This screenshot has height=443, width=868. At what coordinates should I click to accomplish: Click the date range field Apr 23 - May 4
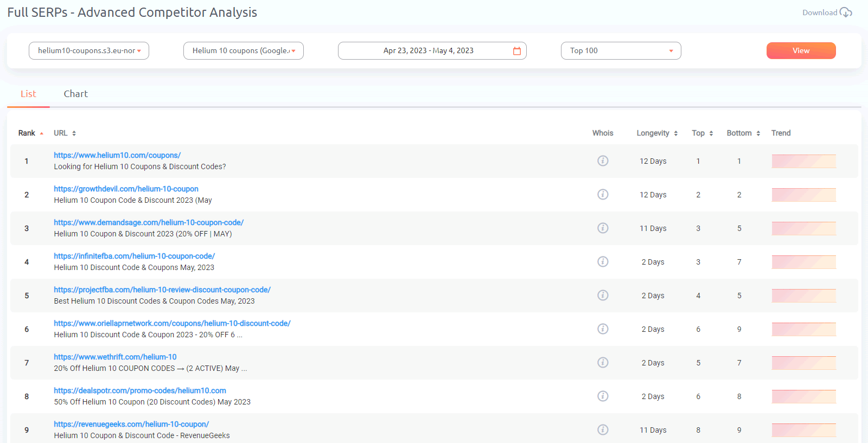[432, 51]
